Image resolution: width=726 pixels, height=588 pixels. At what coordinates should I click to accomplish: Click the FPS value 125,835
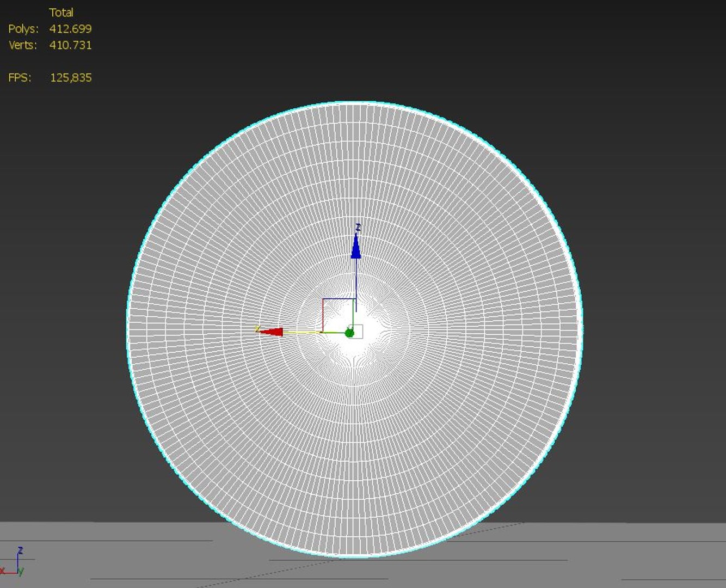(71, 78)
